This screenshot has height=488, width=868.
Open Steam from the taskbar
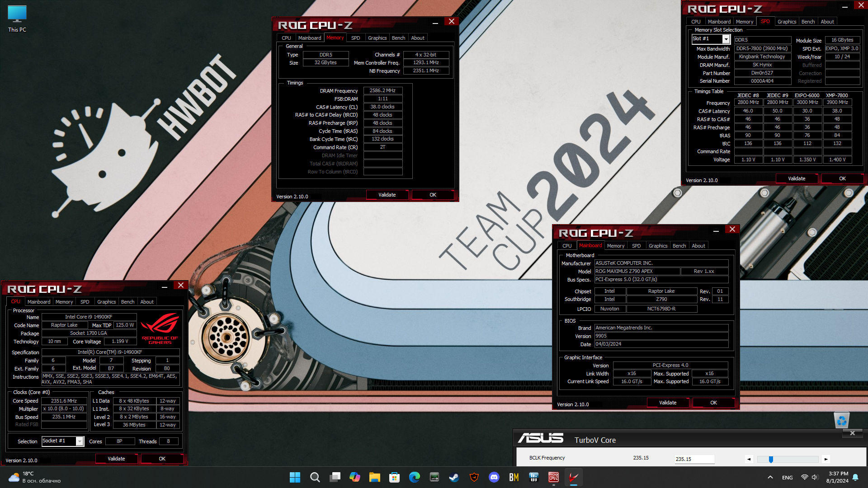[x=454, y=477]
